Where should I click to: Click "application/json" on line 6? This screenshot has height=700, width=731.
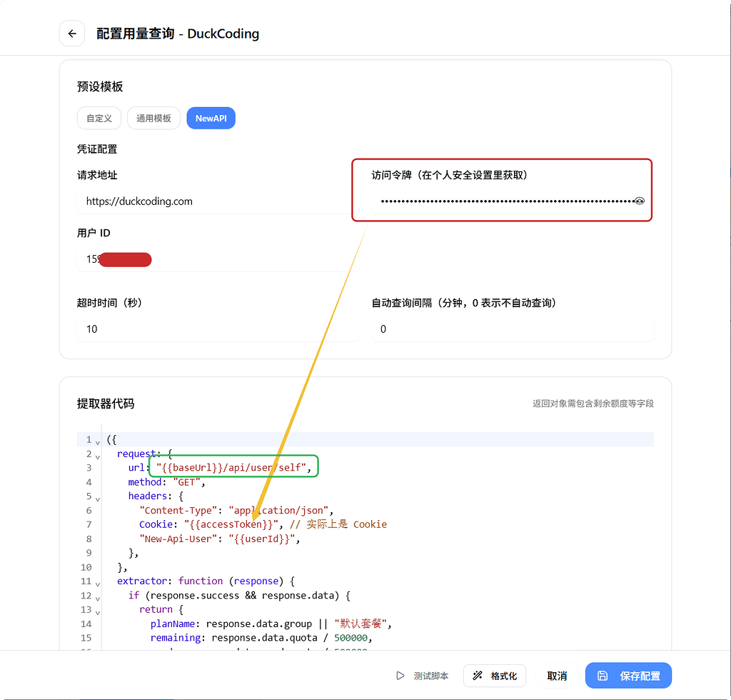[278, 510]
